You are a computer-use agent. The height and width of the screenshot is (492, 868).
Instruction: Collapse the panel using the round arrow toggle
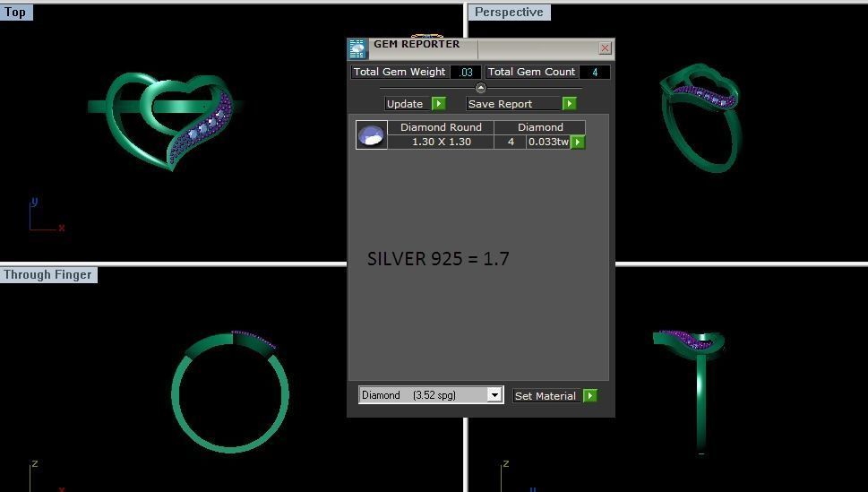(480, 88)
